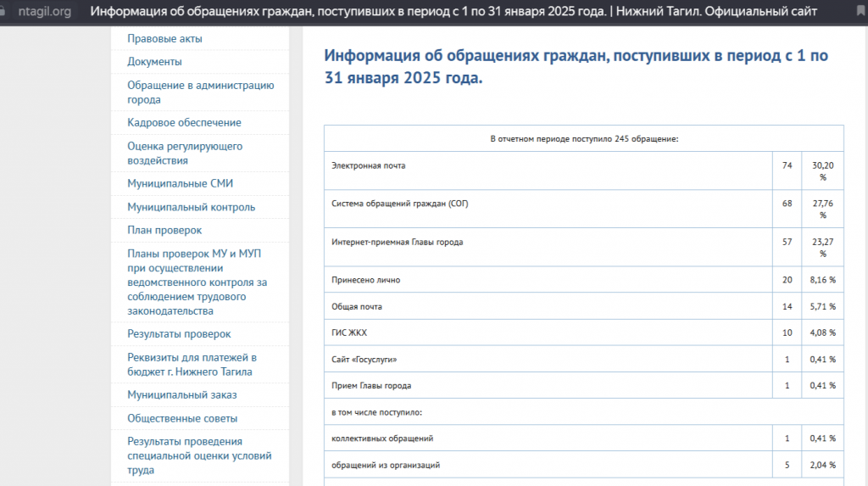Click the 30,20 % percentage cell
The image size is (868, 486).
pyautogui.click(x=822, y=171)
